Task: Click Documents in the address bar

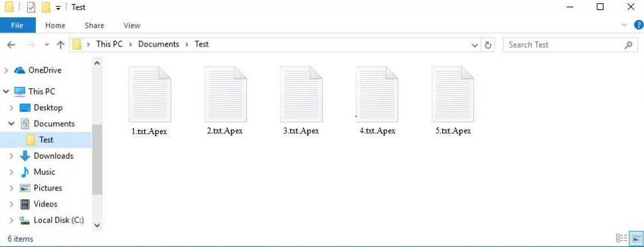Action: point(159,44)
